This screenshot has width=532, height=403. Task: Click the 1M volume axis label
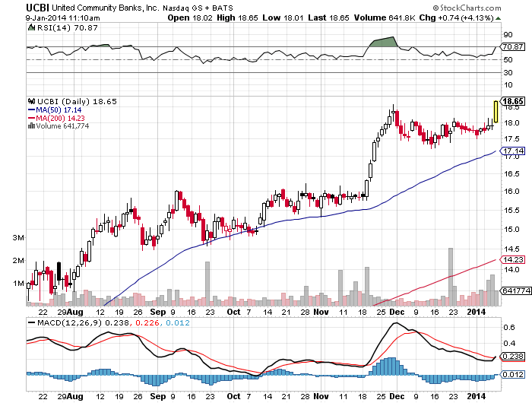(x=18, y=283)
